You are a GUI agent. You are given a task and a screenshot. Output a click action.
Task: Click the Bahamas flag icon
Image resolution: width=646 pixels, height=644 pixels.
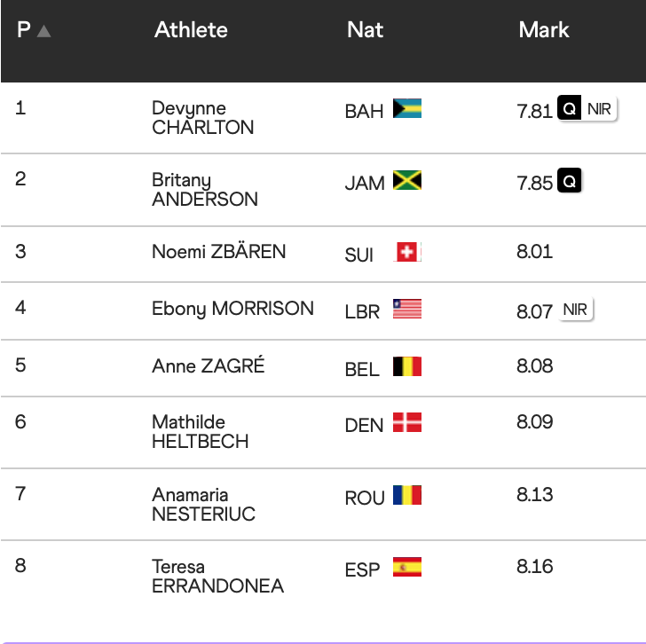pyautogui.click(x=407, y=109)
